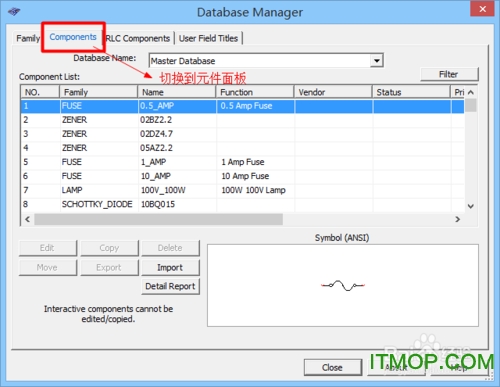500x387 pixels.
Task: Sort by the Function column header
Action: [255, 92]
